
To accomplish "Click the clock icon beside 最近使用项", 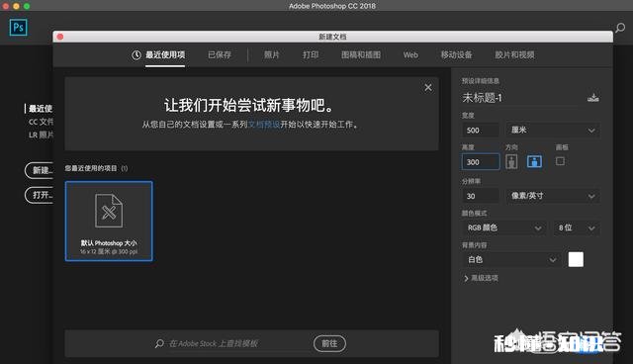I will (x=136, y=54).
